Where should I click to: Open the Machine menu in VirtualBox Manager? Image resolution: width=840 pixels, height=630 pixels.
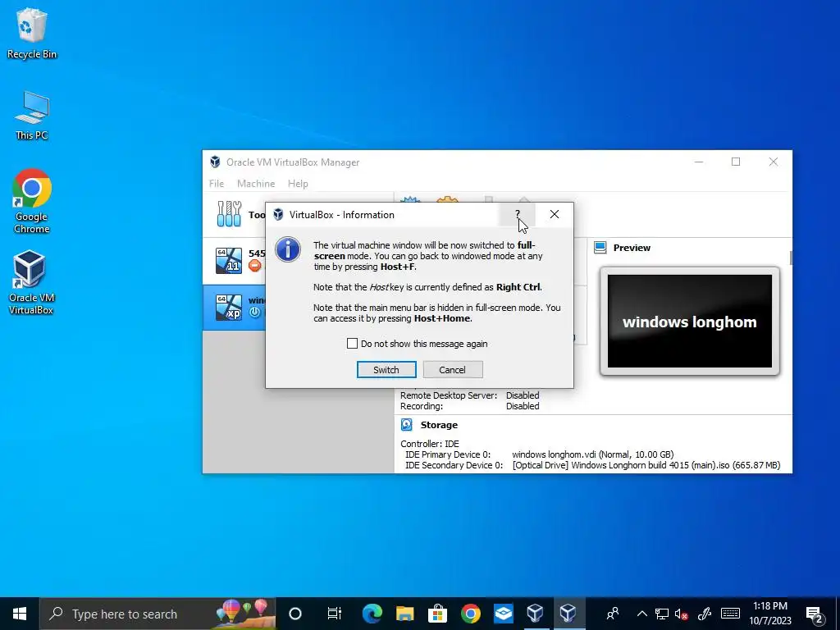coord(256,183)
